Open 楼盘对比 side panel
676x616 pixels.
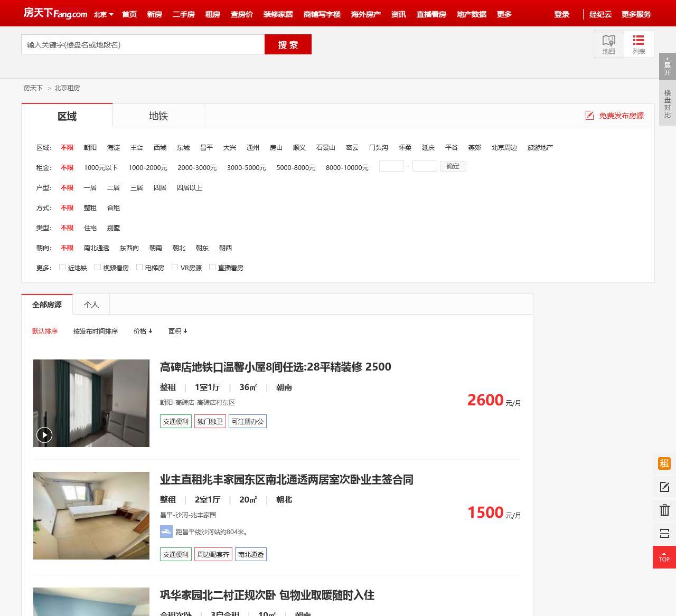(x=668, y=103)
